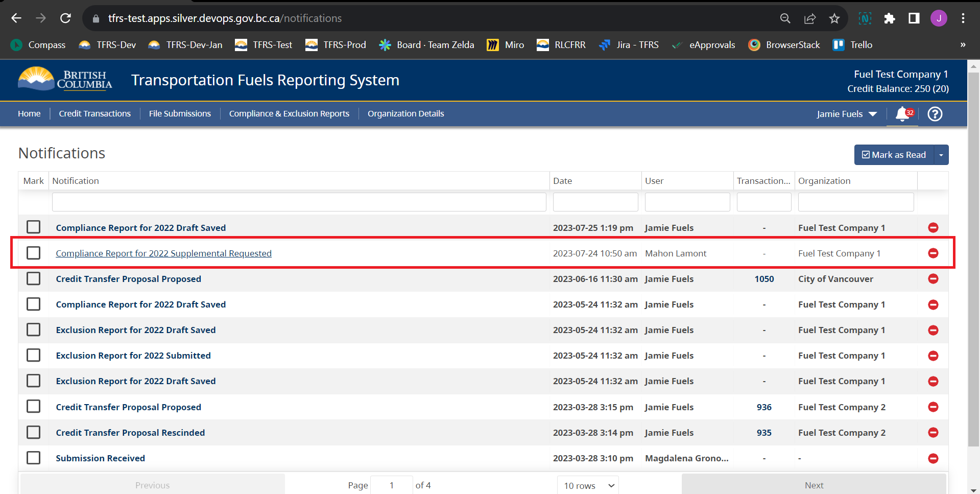Viewport: 980px width, 494px height.
Task: Click transaction number 1050
Action: [x=764, y=279]
